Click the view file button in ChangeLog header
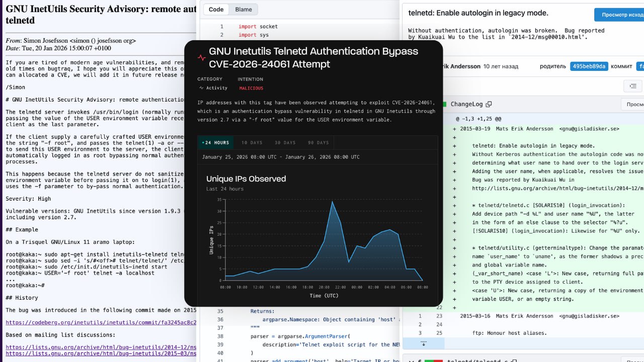644x362 pixels. coord(632,104)
